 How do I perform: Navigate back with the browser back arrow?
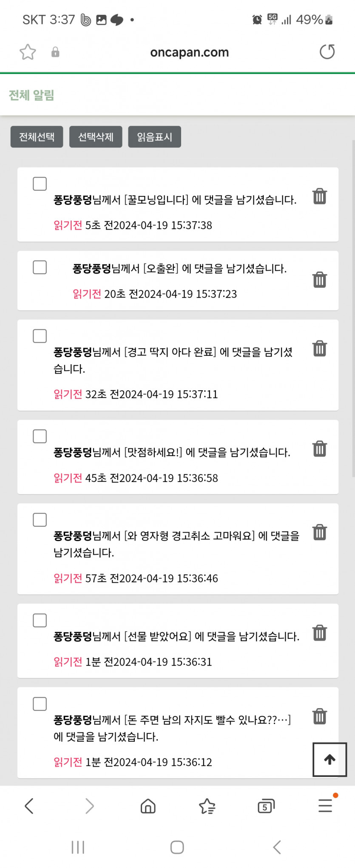click(x=29, y=806)
